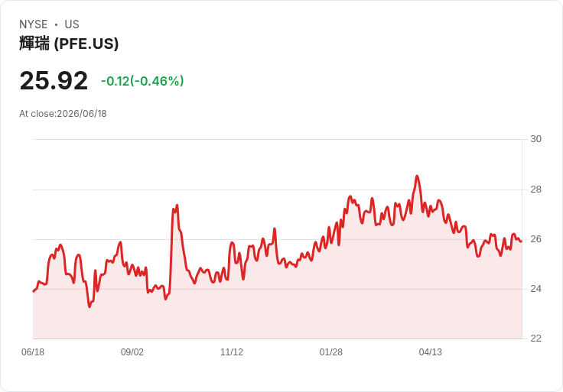
Task: Click the end point of the price line
Action: pyautogui.click(x=521, y=241)
